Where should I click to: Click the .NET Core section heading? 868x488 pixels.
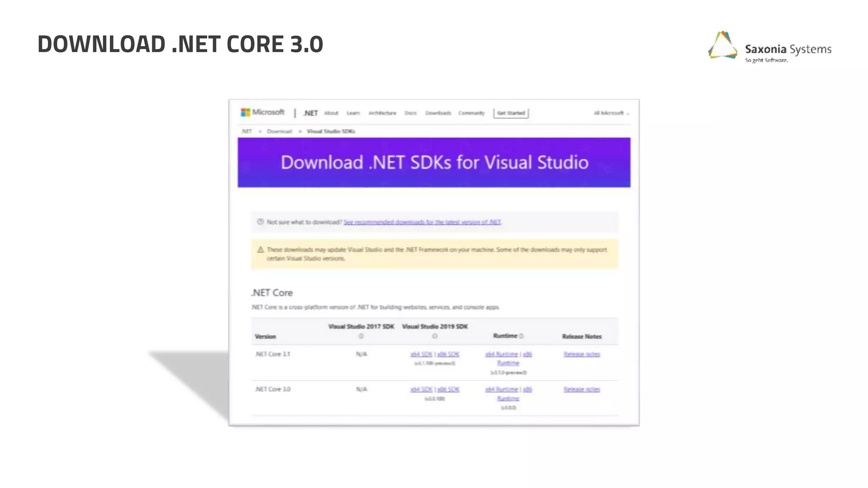pyautogui.click(x=272, y=293)
